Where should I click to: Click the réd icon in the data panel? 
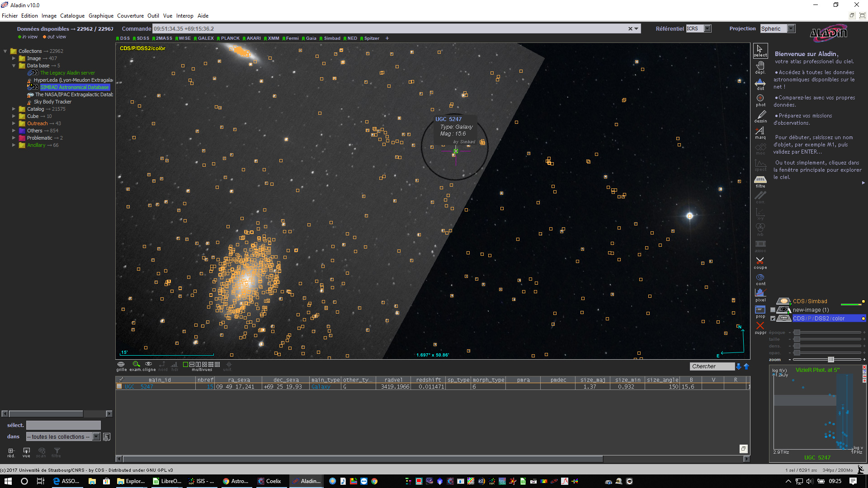(x=11, y=452)
